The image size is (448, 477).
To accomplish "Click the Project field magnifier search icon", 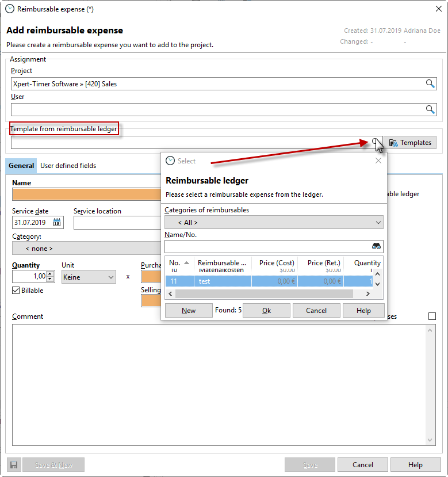I will point(430,84).
